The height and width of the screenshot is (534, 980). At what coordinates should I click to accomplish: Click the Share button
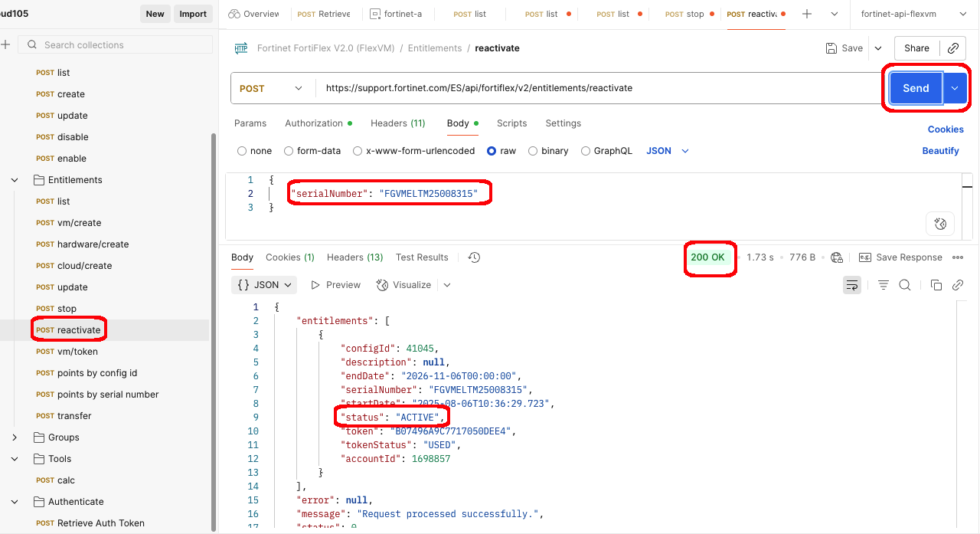[x=916, y=48]
